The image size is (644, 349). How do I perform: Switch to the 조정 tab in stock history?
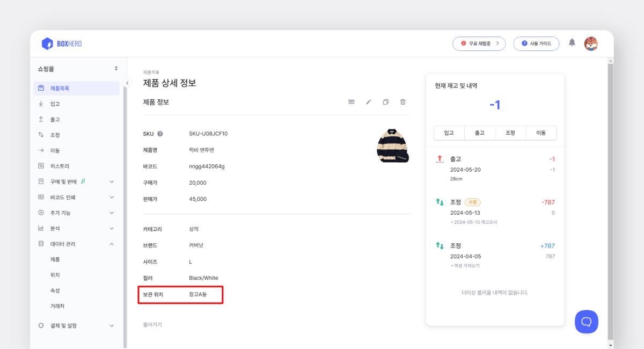pos(510,133)
